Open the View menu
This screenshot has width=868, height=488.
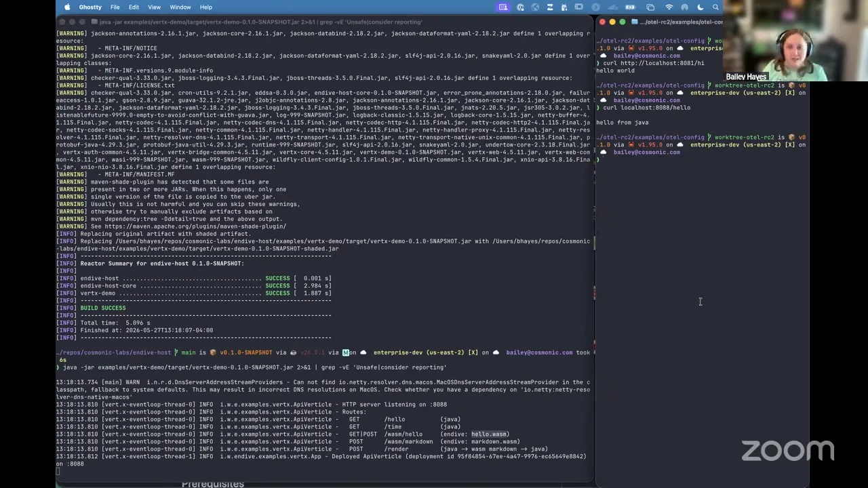click(x=154, y=7)
